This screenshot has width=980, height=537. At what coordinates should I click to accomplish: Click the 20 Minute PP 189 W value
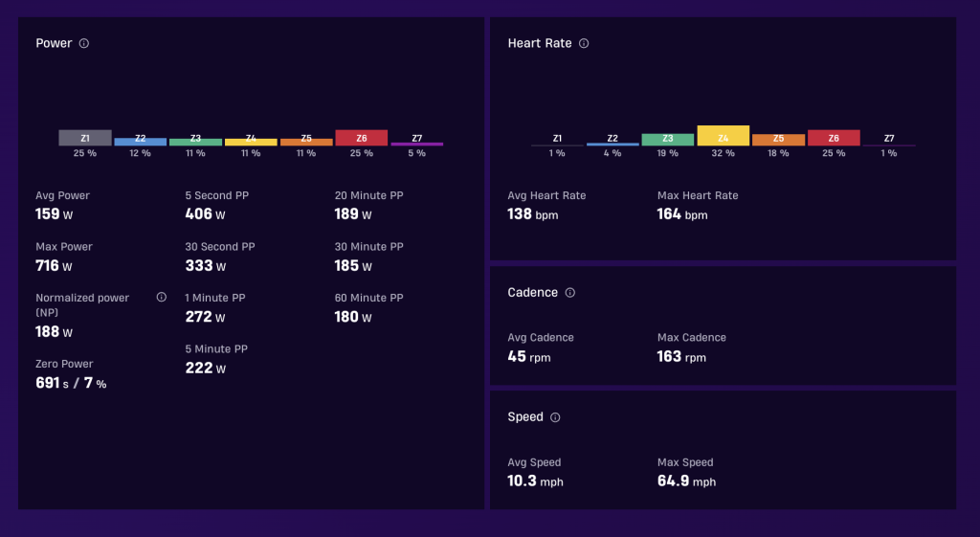353,213
